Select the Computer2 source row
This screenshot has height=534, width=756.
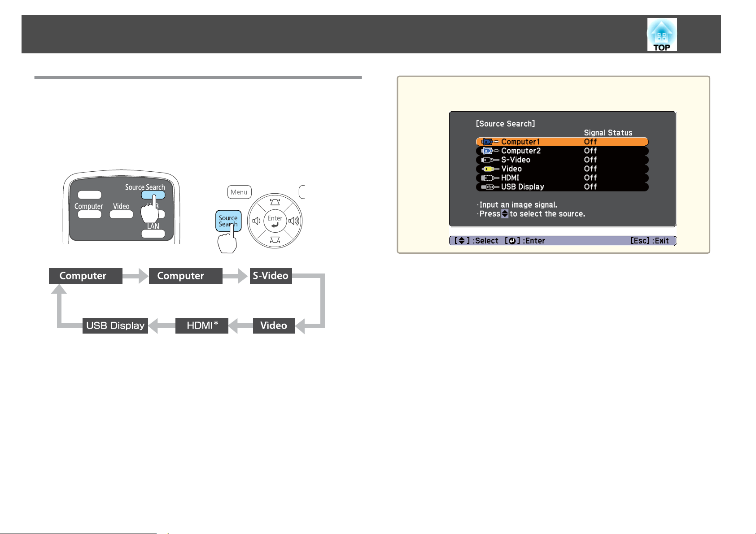click(x=562, y=151)
